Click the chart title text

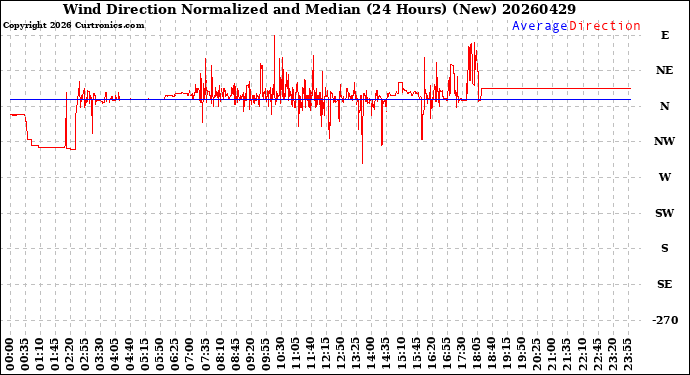(319, 9)
